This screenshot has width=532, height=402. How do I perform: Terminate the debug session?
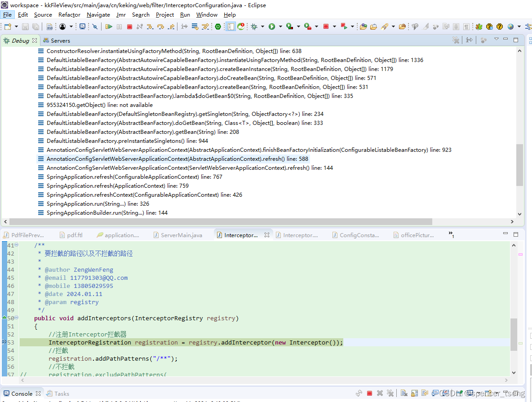tap(129, 26)
